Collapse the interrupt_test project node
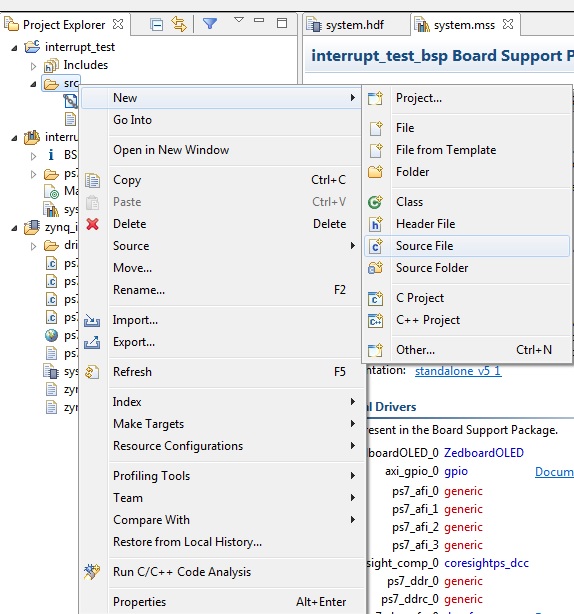This screenshot has width=574, height=614. pyautogui.click(x=14, y=48)
